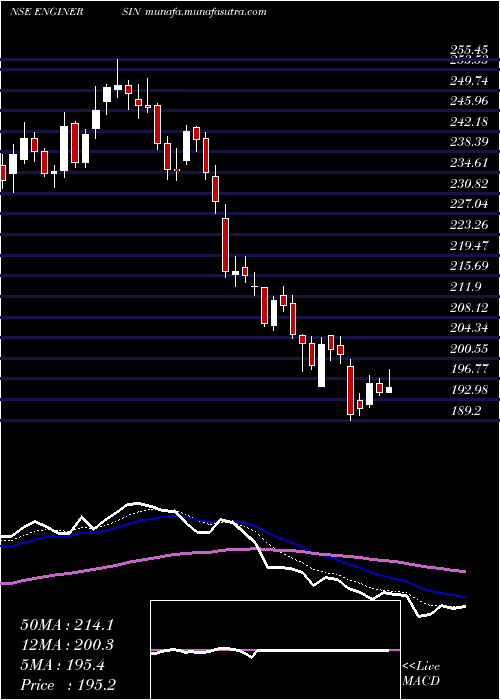Click the Price : 195.2 readout
Viewport: 500px width, 700px height.
click(x=69, y=685)
